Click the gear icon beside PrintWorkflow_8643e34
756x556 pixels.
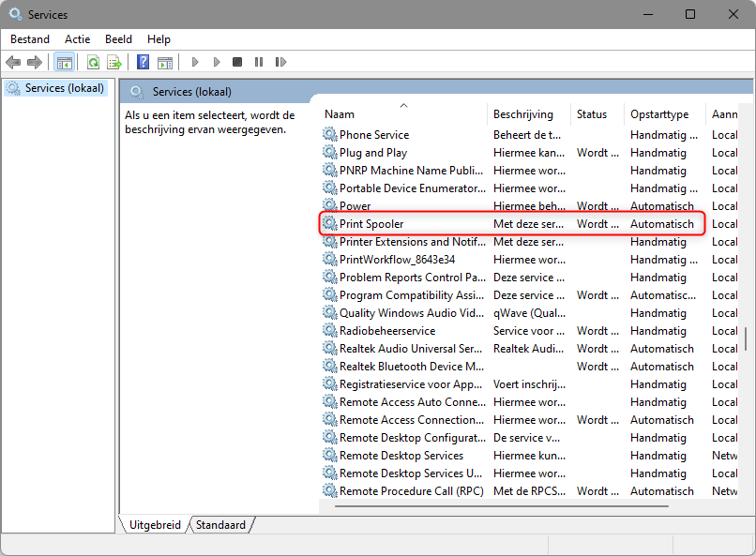(330, 259)
